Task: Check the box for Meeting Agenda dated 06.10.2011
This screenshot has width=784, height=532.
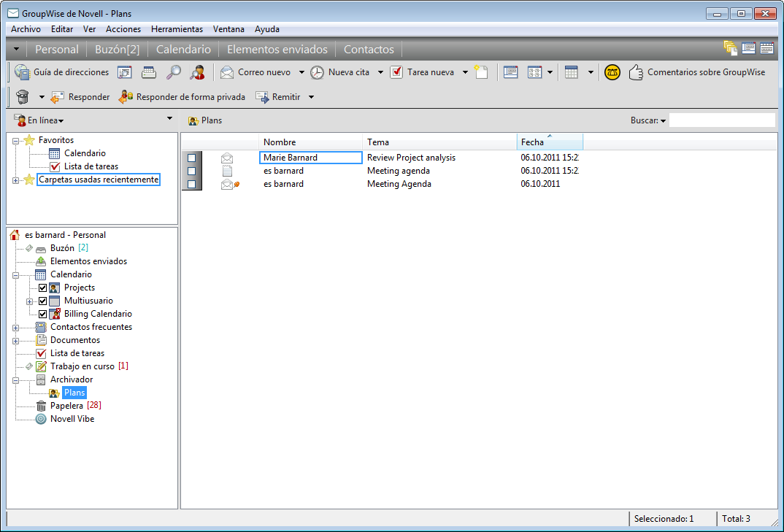Action: pyautogui.click(x=191, y=184)
